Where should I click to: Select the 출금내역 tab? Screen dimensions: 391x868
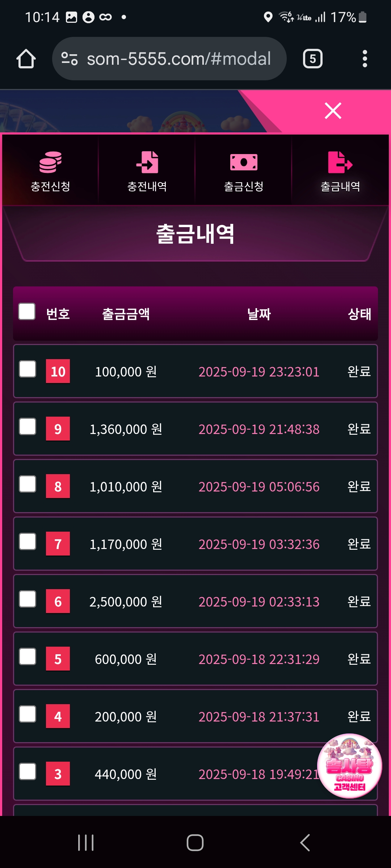pyautogui.click(x=340, y=171)
